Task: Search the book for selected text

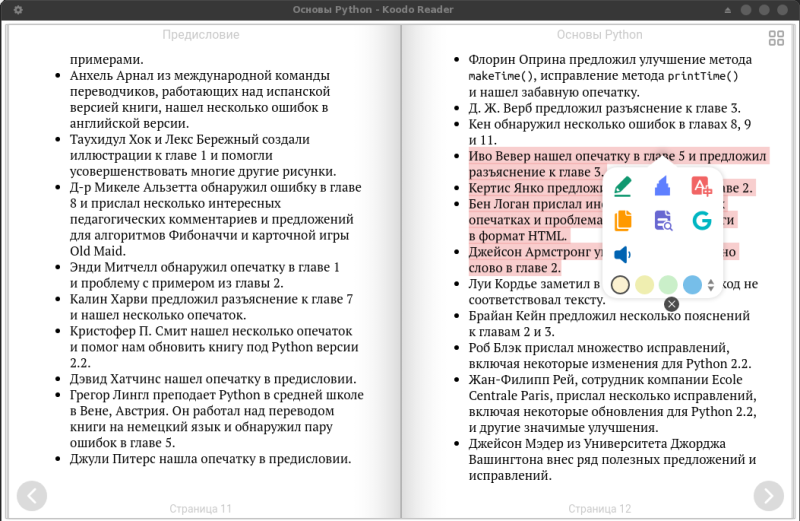Action: click(x=662, y=220)
